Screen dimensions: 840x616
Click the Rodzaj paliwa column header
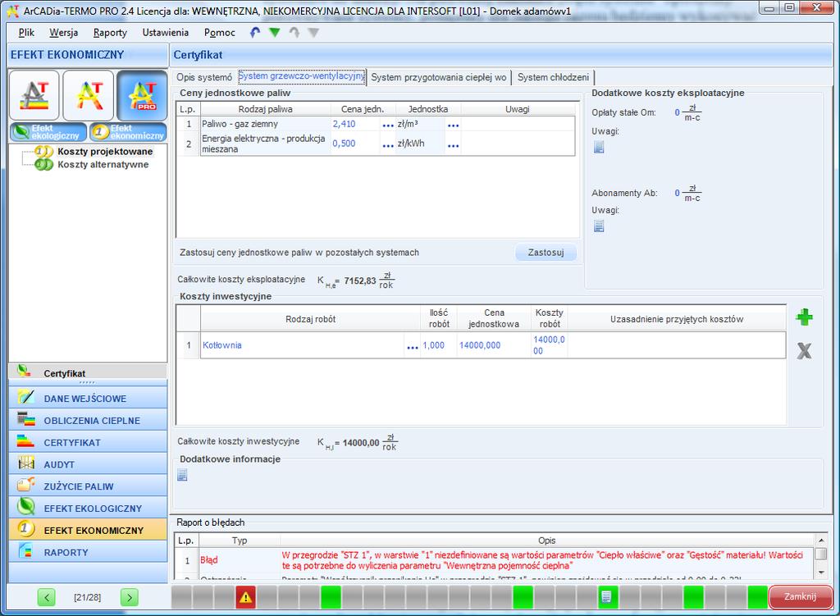(x=265, y=109)
